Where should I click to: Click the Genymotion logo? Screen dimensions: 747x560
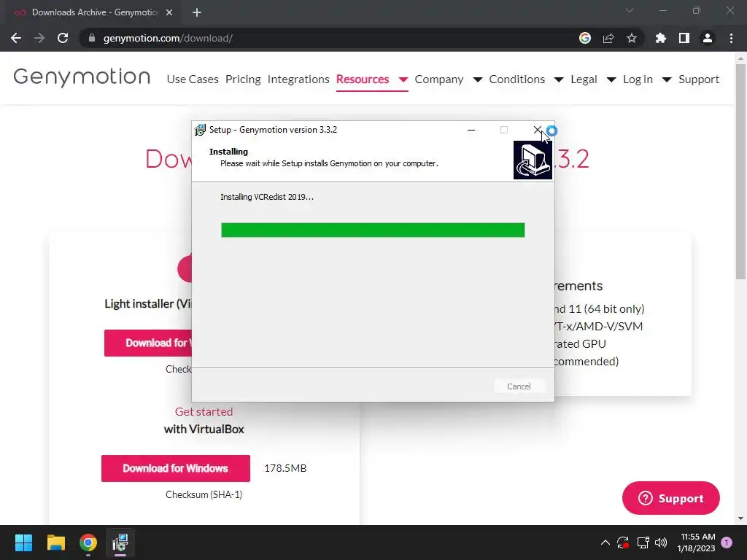82,77
